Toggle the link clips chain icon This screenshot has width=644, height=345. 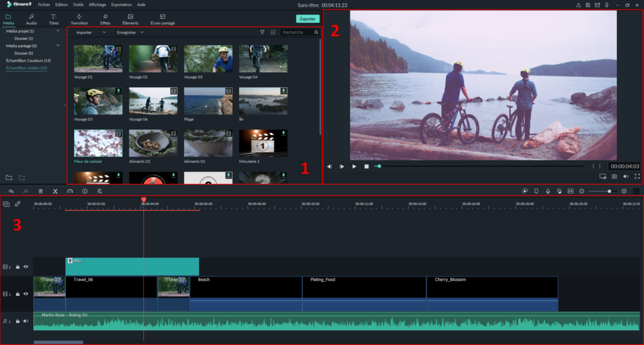(x=18, y=204)
